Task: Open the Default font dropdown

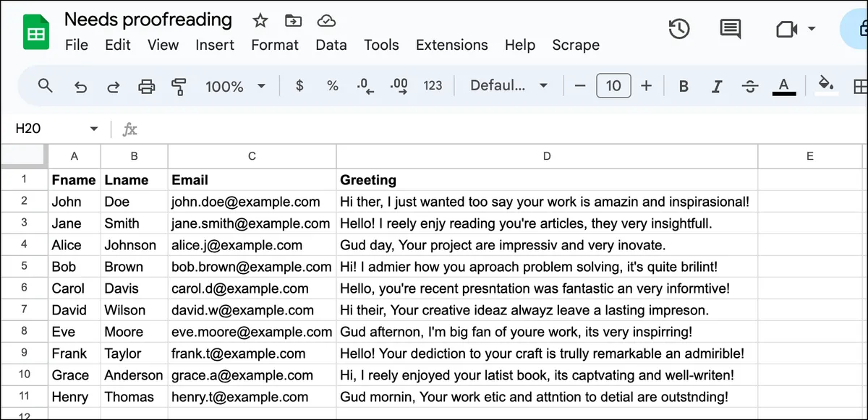Action: point(509,86)
